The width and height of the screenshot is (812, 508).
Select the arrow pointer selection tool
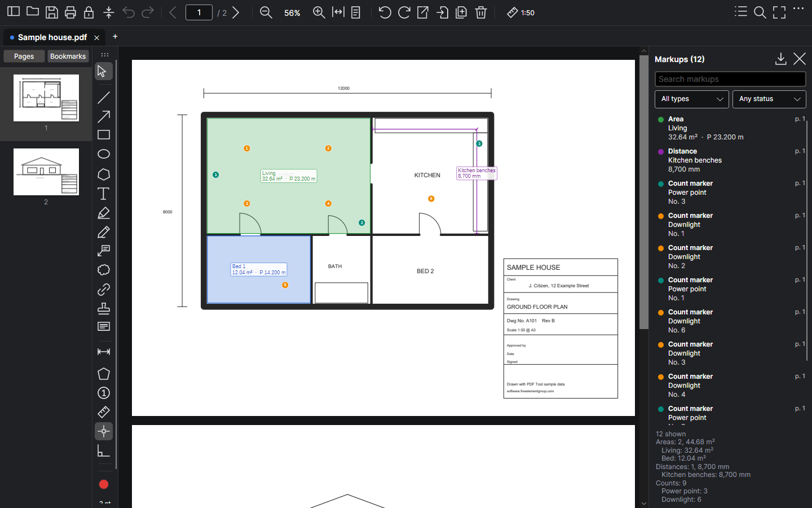point(104,71)
